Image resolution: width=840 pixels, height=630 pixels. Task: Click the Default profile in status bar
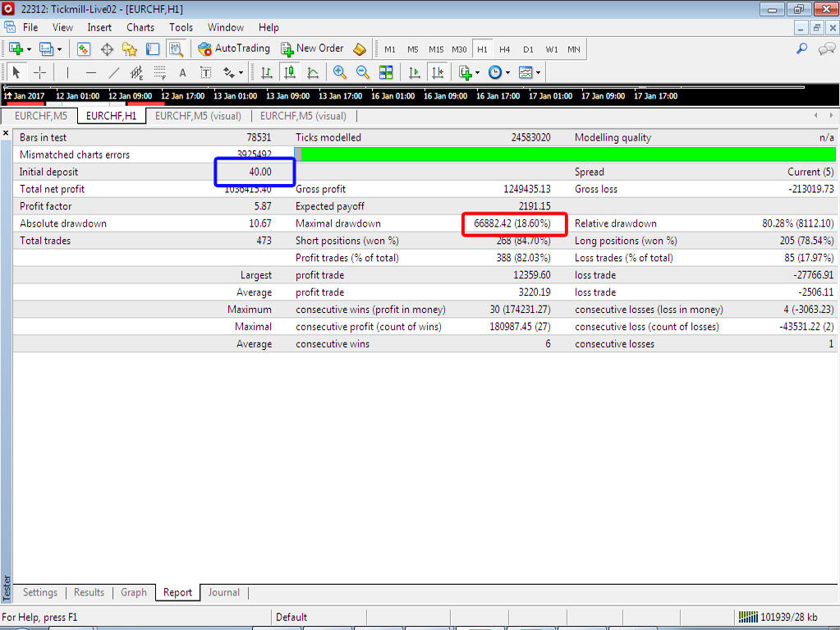coord(291,617)
